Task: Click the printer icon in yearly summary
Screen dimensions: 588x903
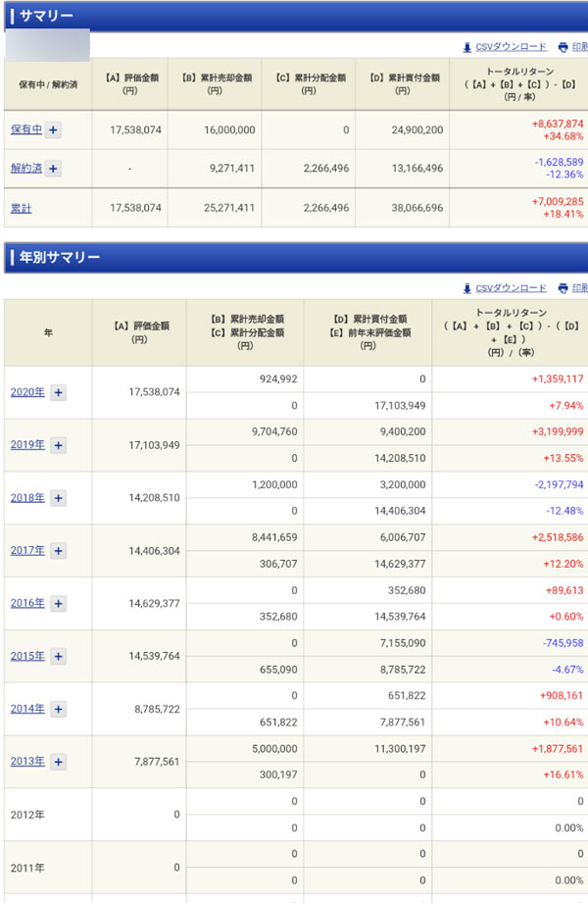Action: 563,288
